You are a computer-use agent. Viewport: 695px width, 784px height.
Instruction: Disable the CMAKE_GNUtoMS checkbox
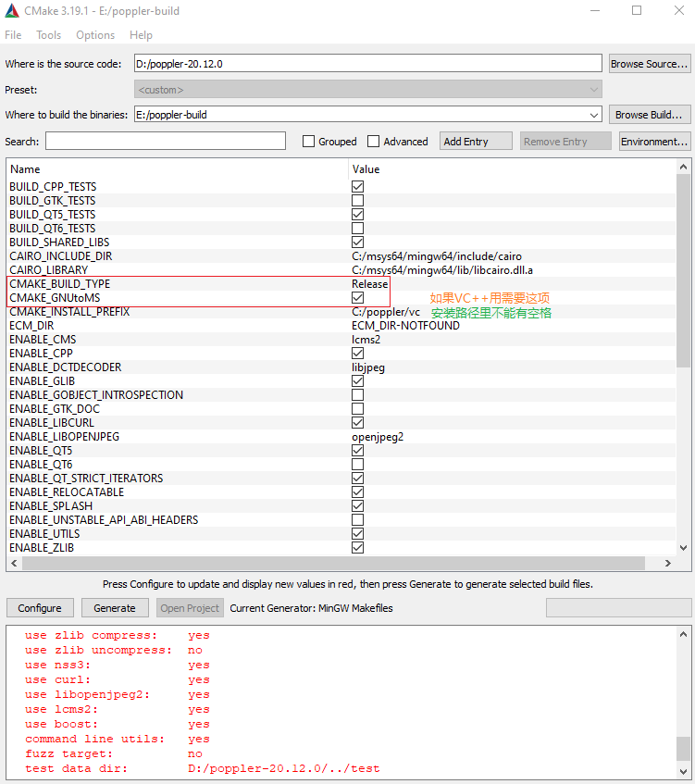click(357, 298)
